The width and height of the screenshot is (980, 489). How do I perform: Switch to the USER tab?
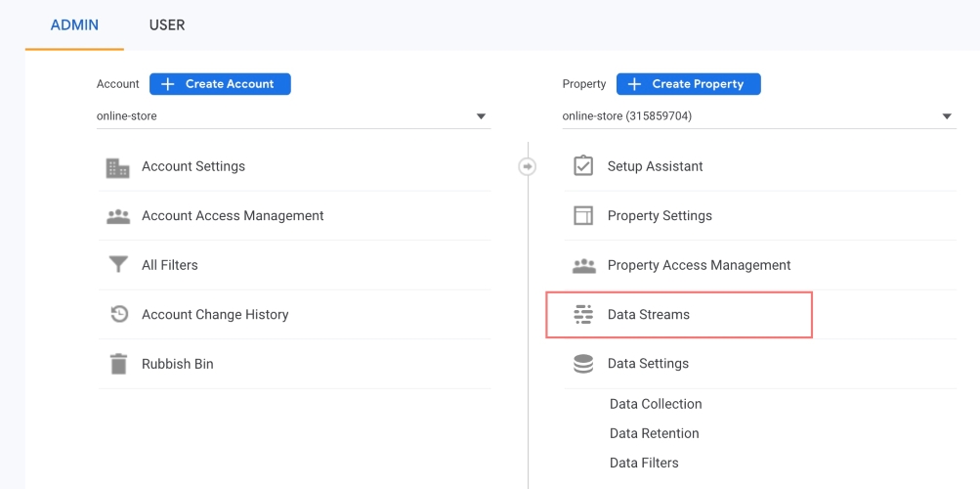pyautogui.click(x=167, y=24)
